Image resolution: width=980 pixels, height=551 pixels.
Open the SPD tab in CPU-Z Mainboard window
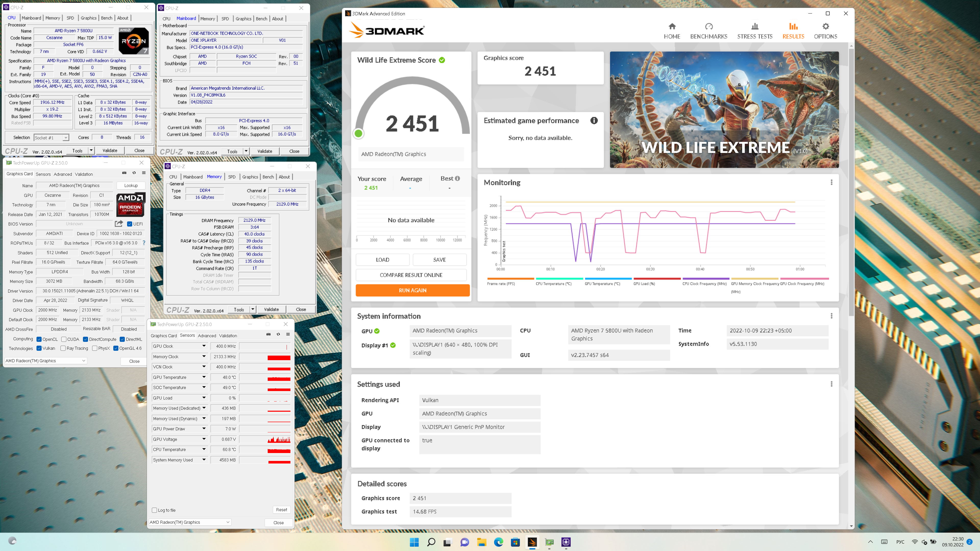225,19
